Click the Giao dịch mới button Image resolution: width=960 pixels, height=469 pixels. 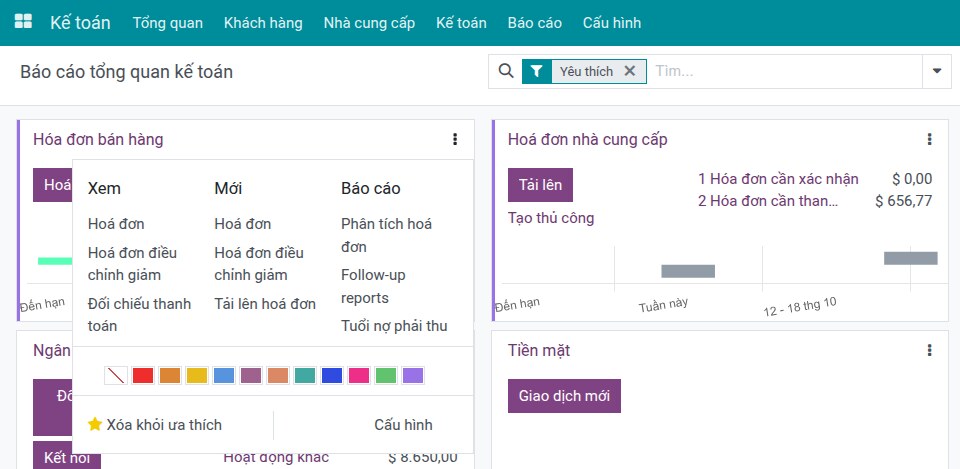point(564,396)
